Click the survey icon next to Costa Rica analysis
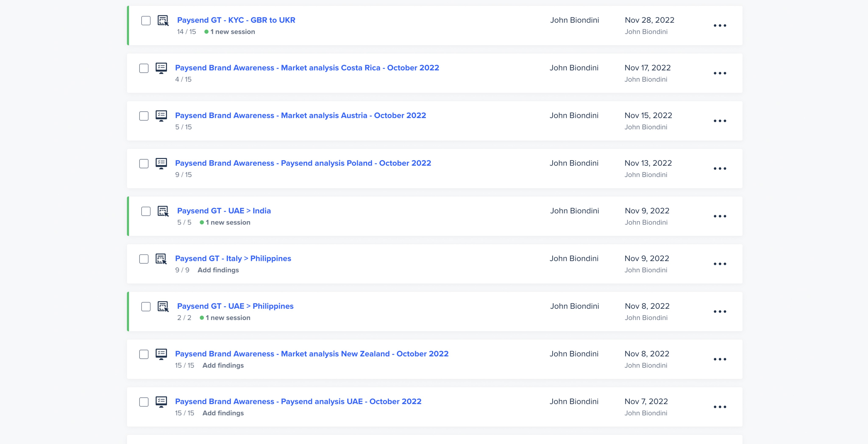868x444 pixels. click(161, 68)
